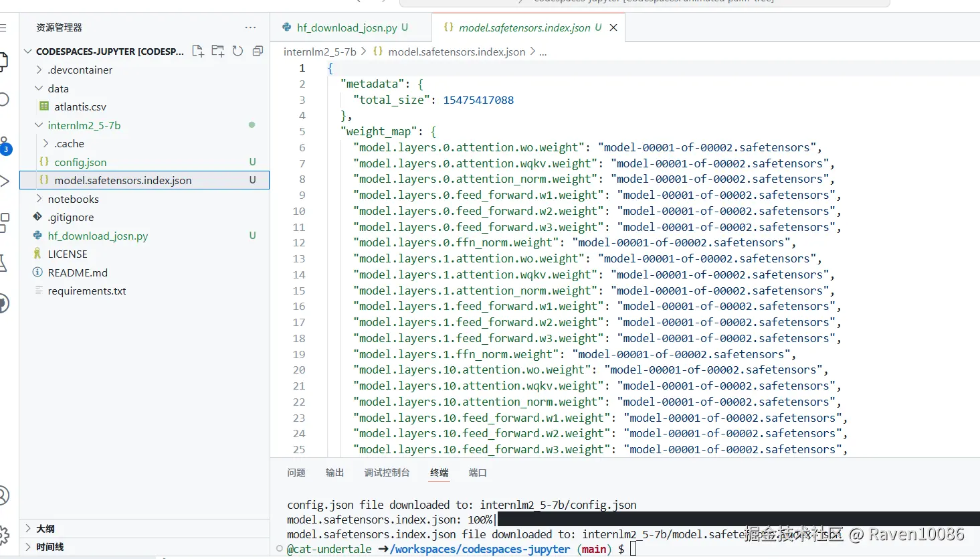
Task: Refresh the explorer file tree
Action: coord(237,51)
